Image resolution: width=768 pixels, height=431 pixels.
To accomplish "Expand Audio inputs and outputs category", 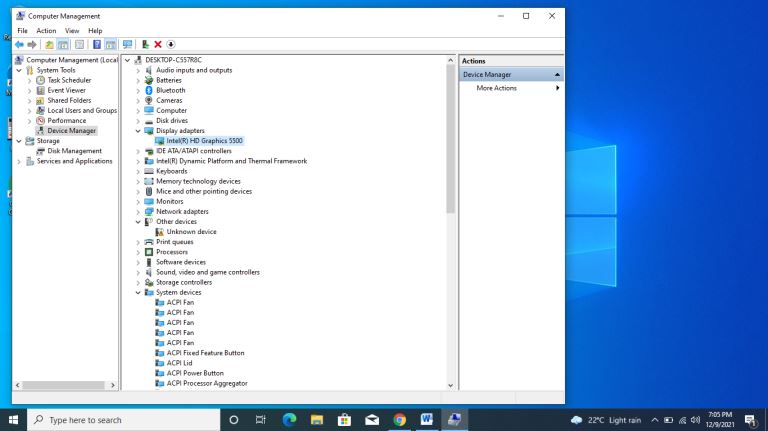I will click(x=138, y=70).
